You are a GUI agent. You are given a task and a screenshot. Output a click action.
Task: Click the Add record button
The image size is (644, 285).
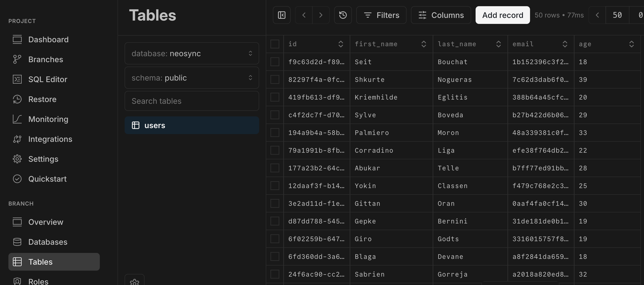pos(503,15)
